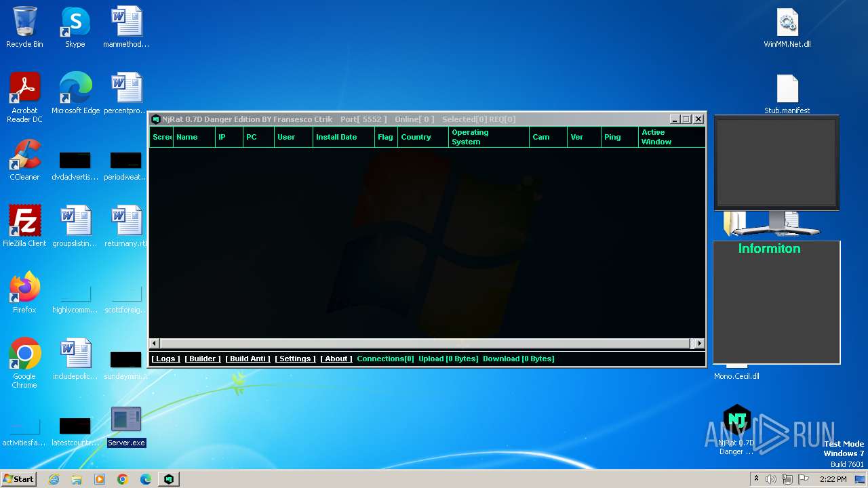Open Chrome from the taskbar

[123, 479]
